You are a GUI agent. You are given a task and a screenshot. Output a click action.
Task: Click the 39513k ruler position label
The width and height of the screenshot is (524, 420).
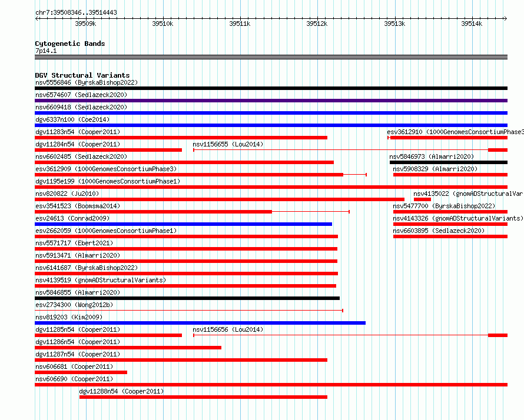pyautogui.click(x=394, y=24)
